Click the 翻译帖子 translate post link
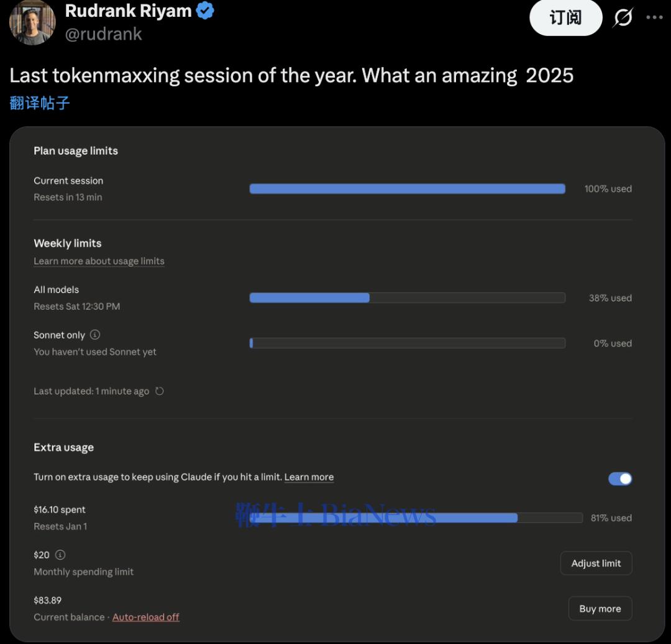 pyautogui.click(x=40, y=102)
